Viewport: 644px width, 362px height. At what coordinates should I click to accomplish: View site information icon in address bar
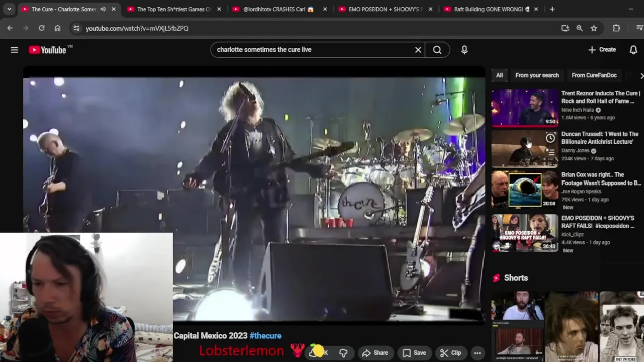(x=76, y=28)
